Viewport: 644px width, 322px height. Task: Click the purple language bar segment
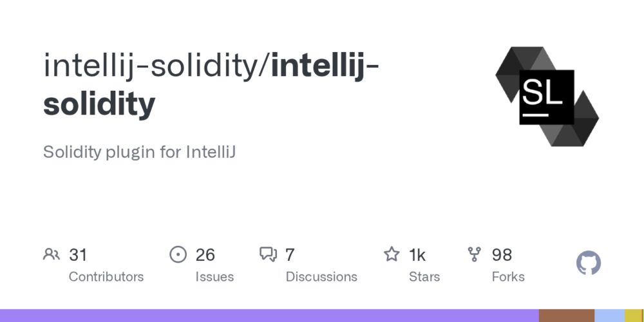click(269, 316)
